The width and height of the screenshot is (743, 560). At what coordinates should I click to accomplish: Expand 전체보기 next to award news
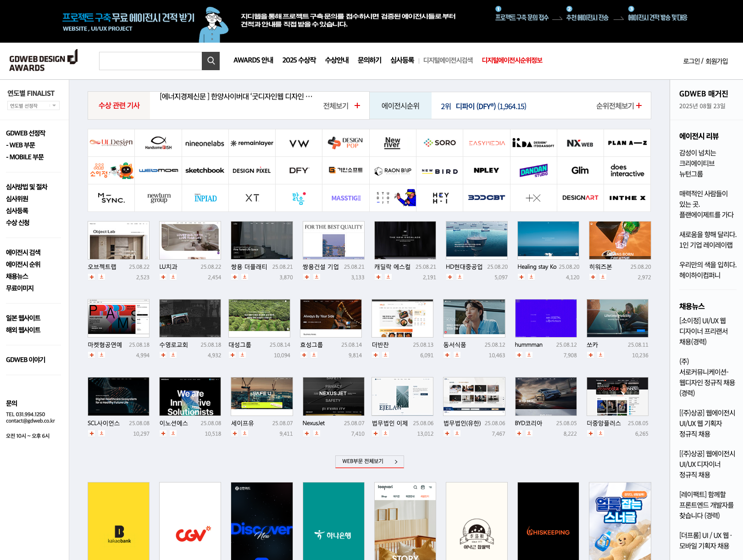(x=342, y=105)
